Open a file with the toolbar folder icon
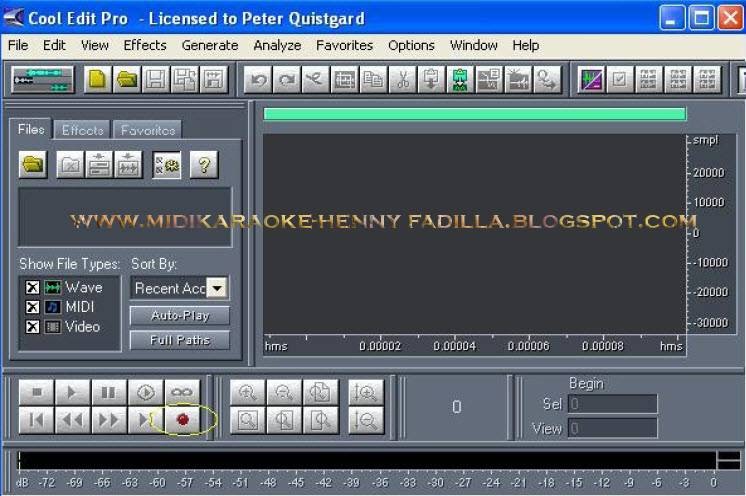The height and width of the screenshot is (496, 746). pos(127,79)
